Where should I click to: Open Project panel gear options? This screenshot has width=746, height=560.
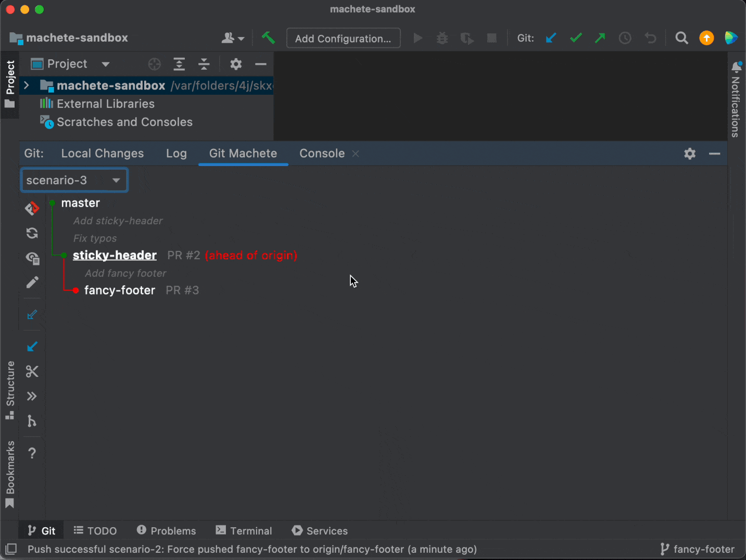(x=236, y=64)
